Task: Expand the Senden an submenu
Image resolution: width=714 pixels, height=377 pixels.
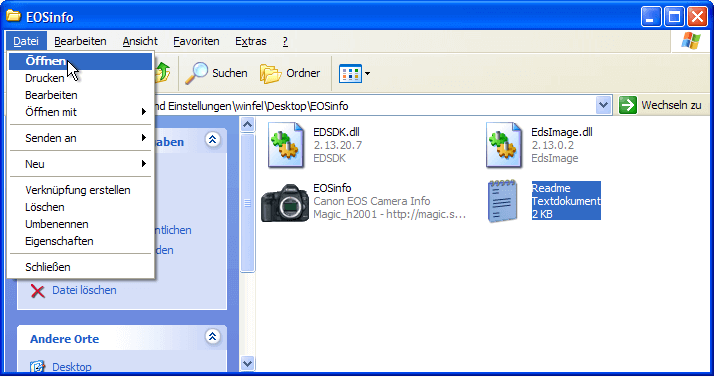Action: tap(81, 138)
